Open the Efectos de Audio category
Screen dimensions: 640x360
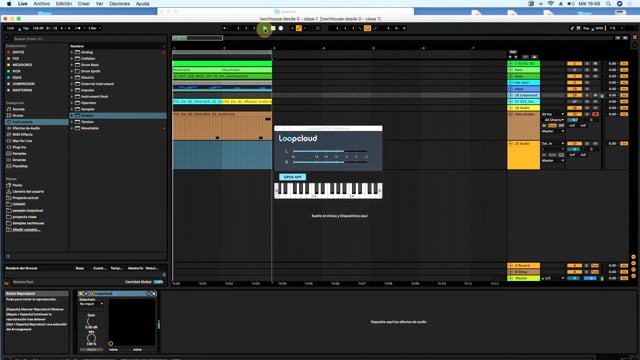click(26, 128)
